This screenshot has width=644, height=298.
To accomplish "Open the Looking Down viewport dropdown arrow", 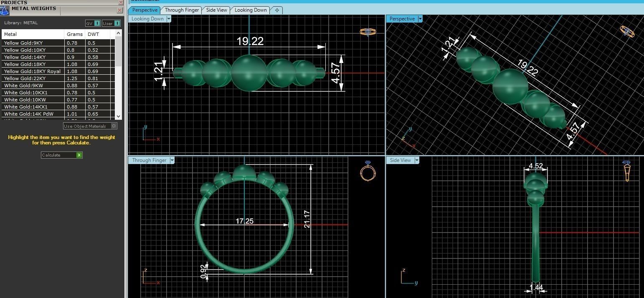I will 169,19.
